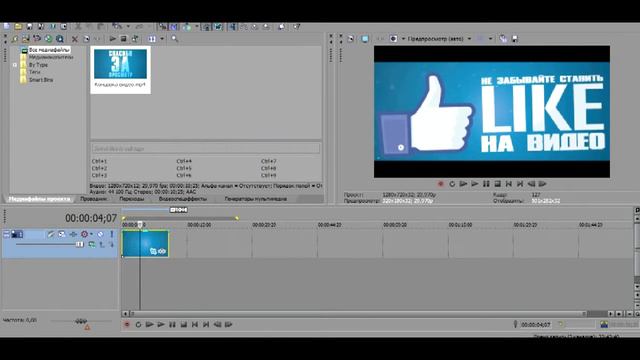This screenshot has height=360, width=640.
Task: Click the What's This help icon
Action: tap(297, 27)
